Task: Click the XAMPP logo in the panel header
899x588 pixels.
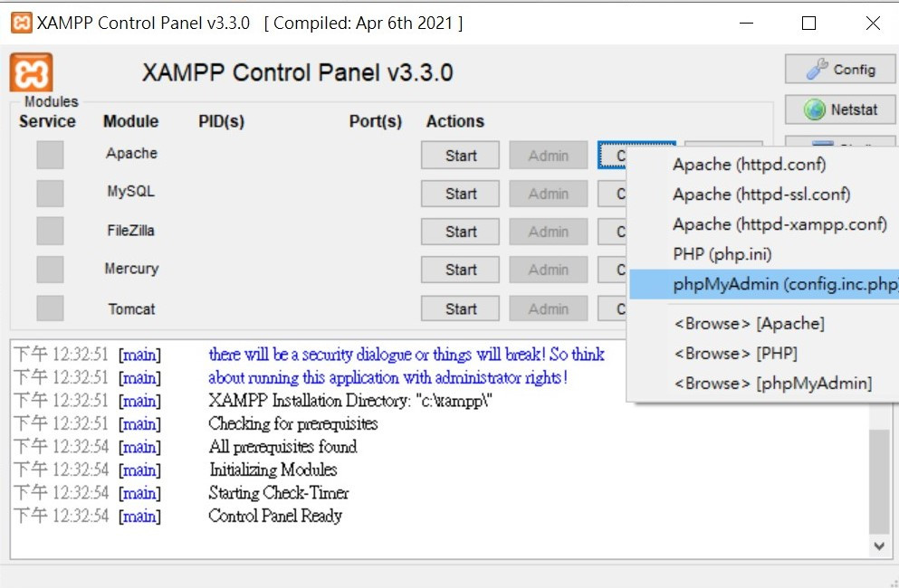Action: [x=31, y=72]
